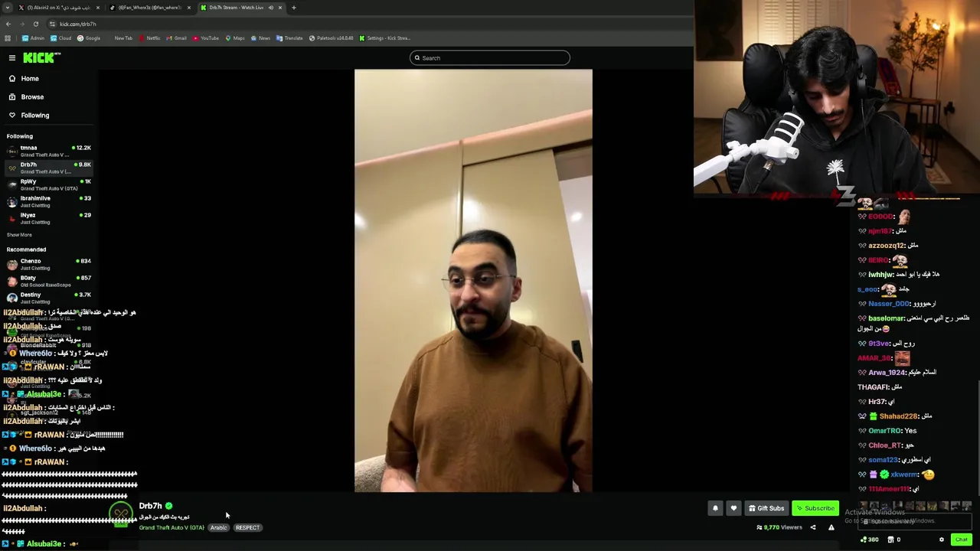Open the Google bookmark
Image resolution: width=980 pixels, height=551 pixels.
point(89,38)
